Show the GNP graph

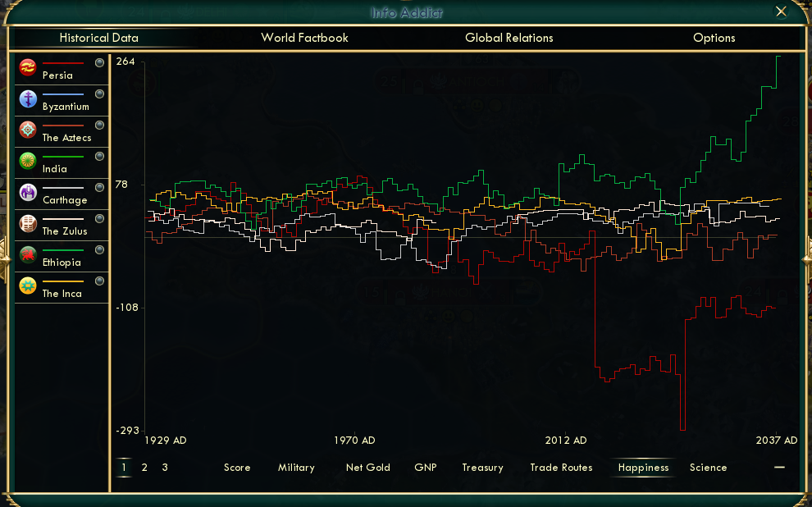426,468
